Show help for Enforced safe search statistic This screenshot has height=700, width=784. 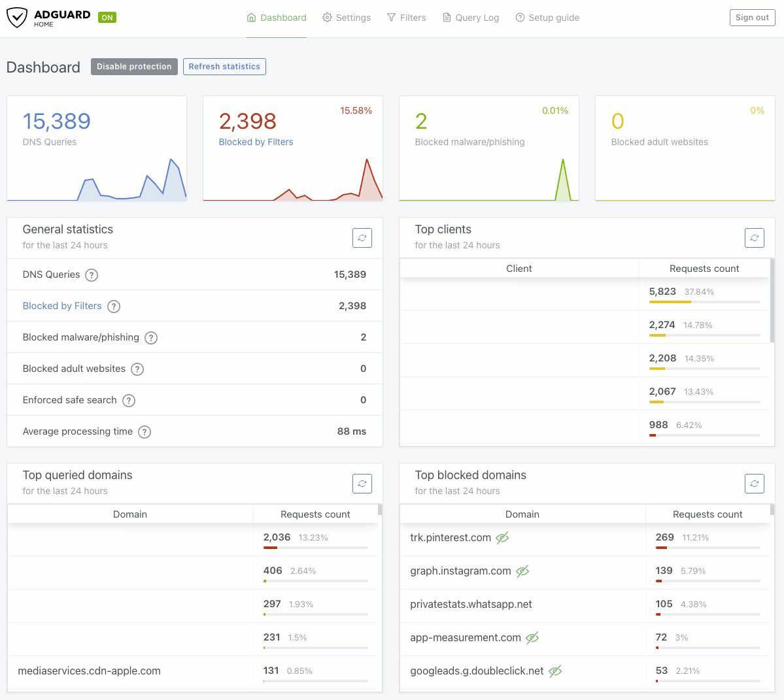pyautogui.click(x=129, y=400)
